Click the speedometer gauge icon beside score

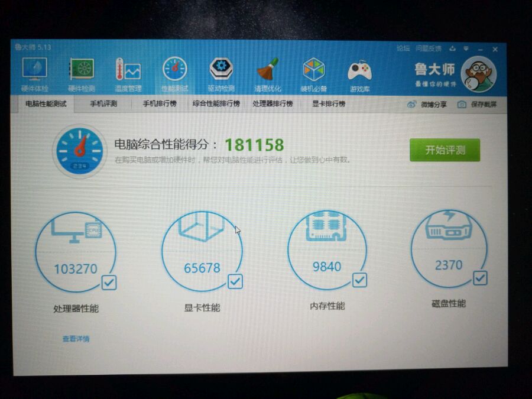coord(80,151)
